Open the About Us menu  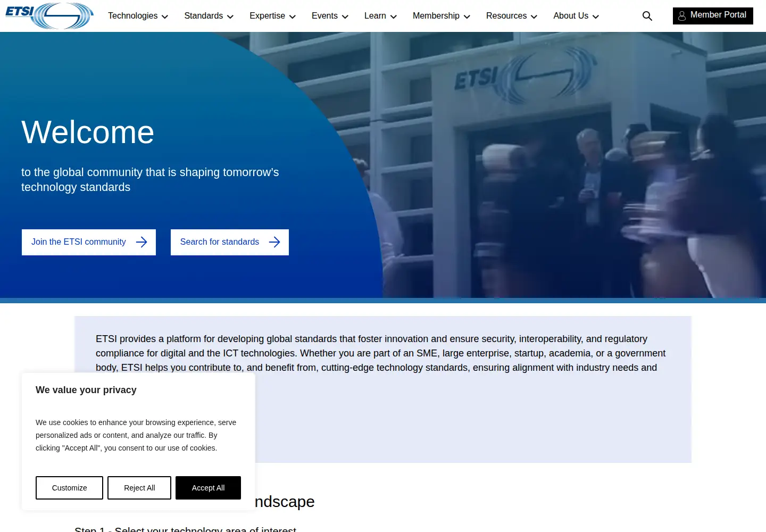(576, 16)
